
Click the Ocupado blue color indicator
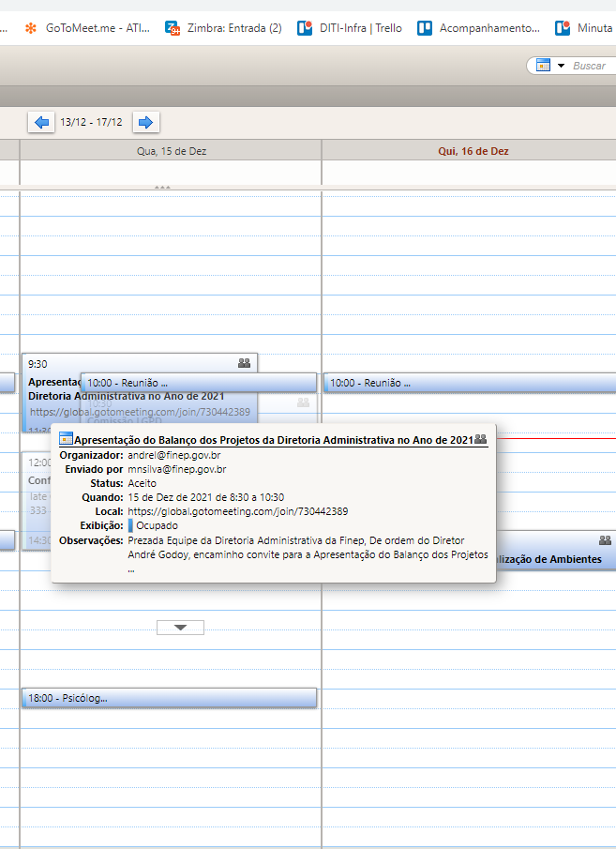[x=130, y=525]
